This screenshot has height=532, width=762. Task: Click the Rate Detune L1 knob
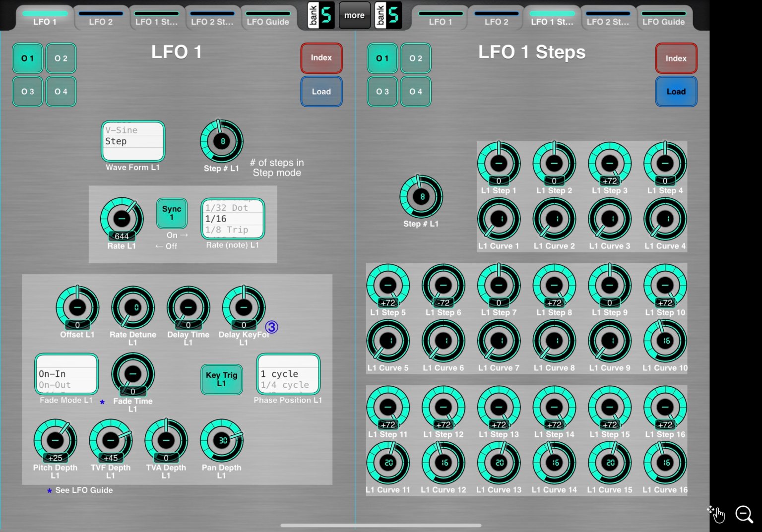[133, 307]
